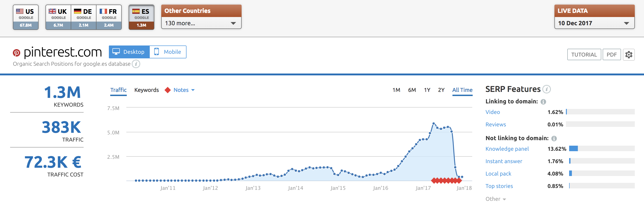Click the Pinterest logo icon
The height and width of the screenshot is (210, 644).
tap(17, 53)
